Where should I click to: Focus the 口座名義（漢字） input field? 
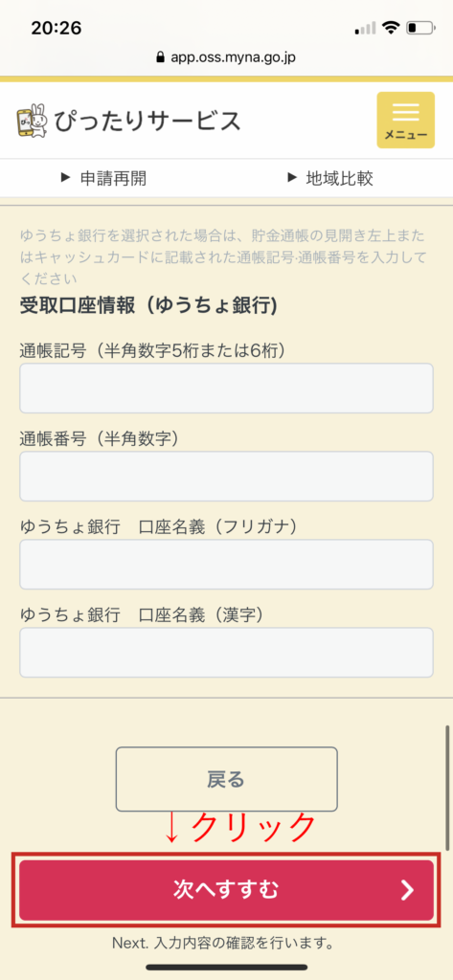tap(226, 653)
